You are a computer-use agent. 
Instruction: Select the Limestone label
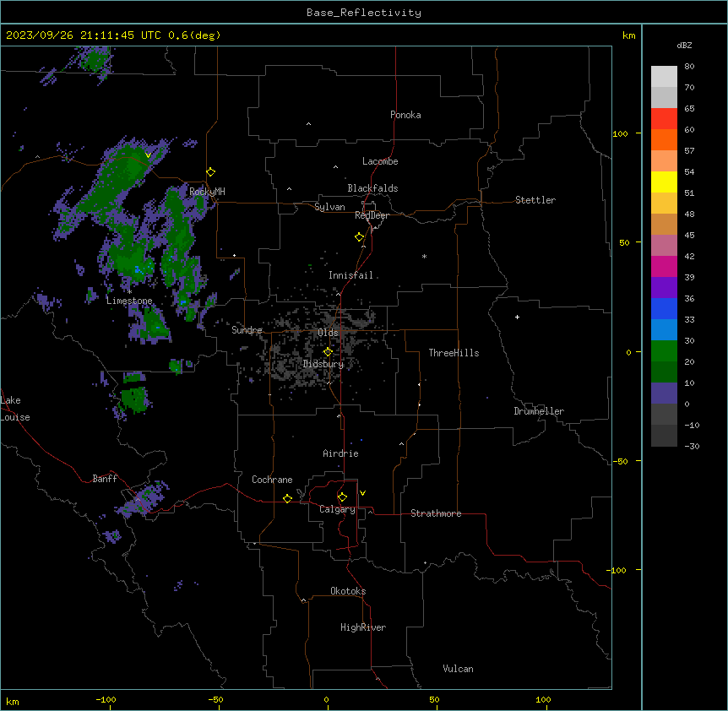coord(129,301)
